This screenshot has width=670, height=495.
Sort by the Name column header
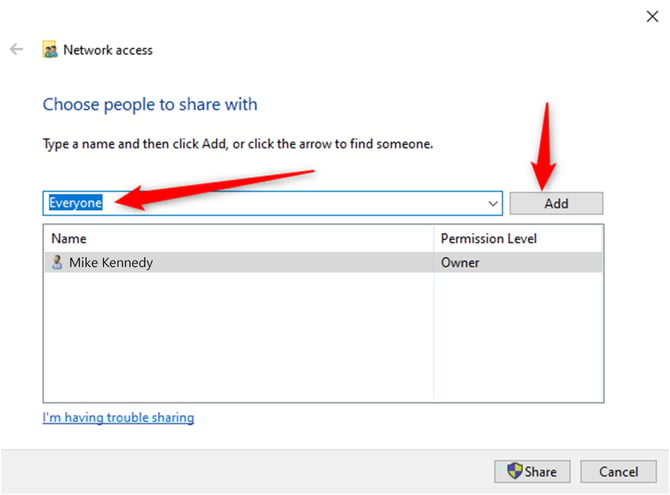pyautogui.click(x=70, y=239)
